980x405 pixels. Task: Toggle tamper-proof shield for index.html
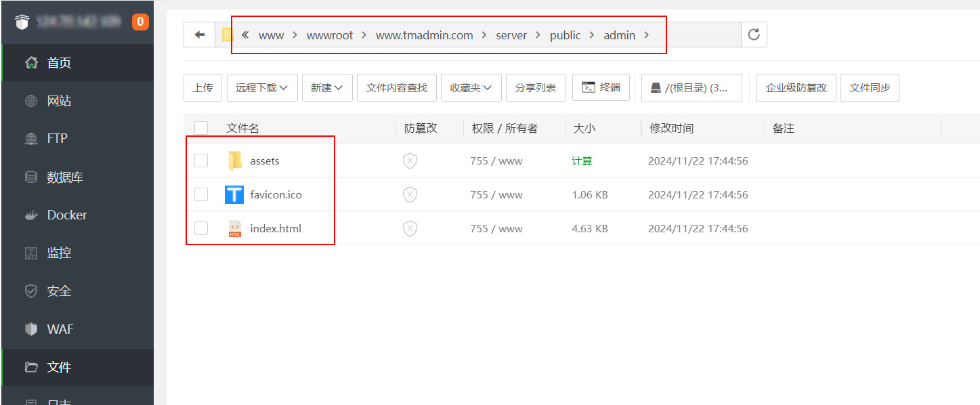click(410, 229)
